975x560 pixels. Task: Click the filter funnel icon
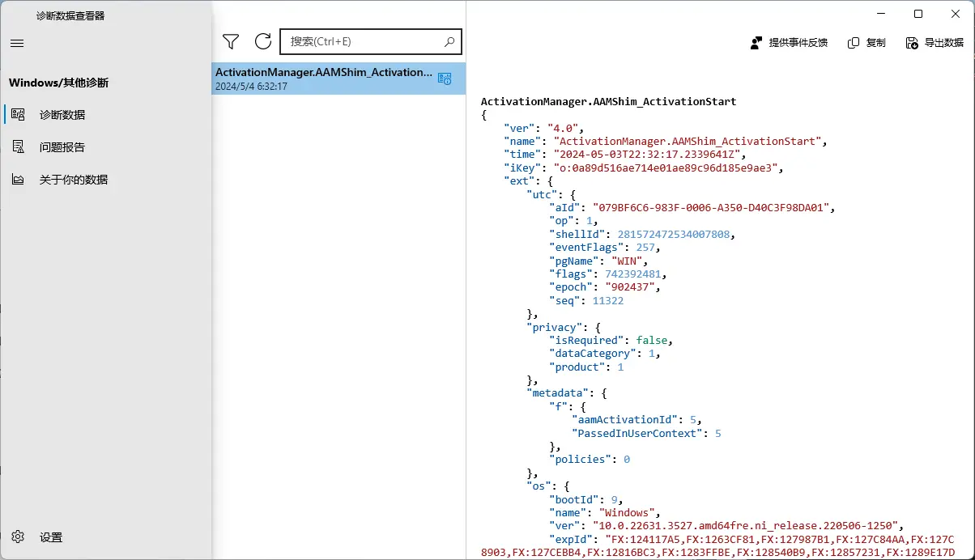click(231, 42)
